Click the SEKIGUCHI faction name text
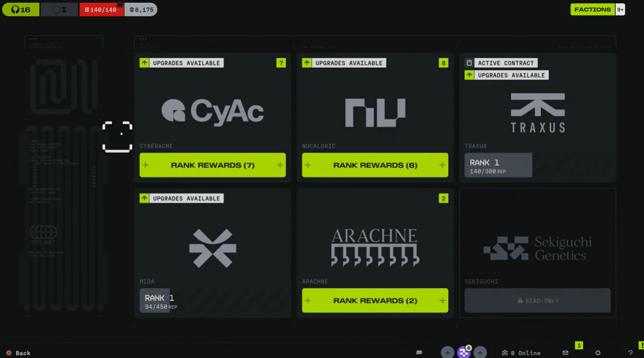The width and height of the screenshot is (644, 358). tap(481, 281)
